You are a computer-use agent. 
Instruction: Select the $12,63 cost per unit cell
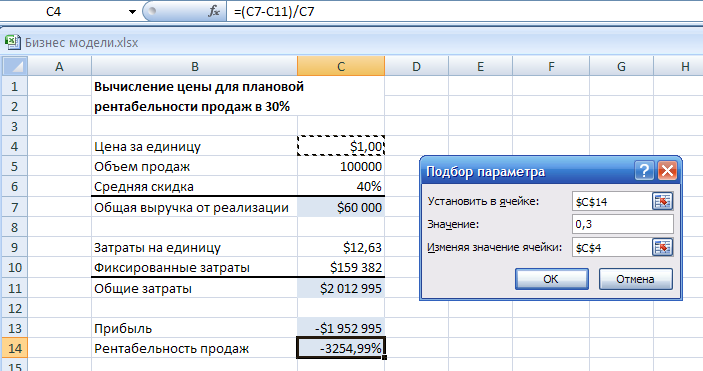(341, 247)
